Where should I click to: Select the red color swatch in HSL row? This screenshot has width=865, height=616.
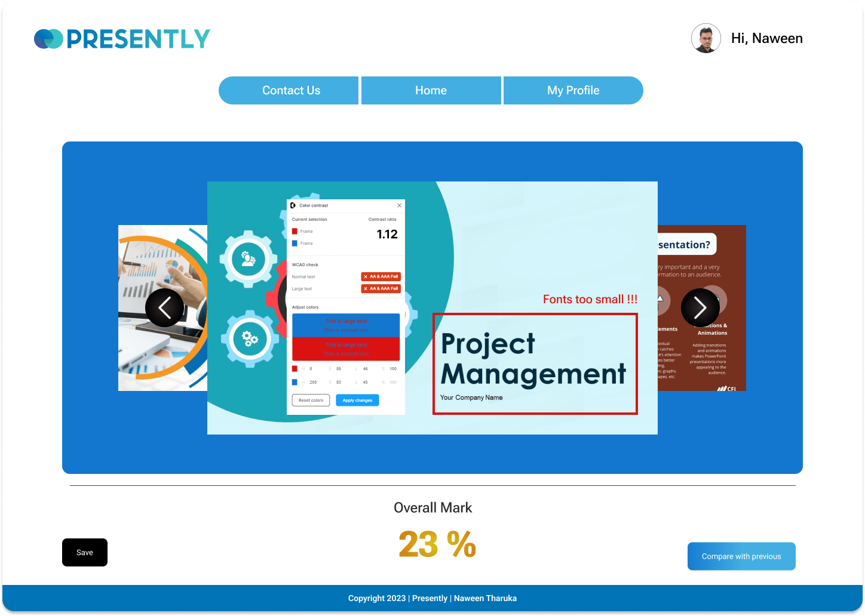(x=295, y=369)
